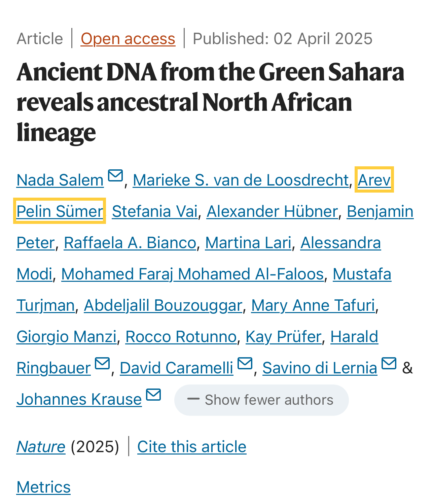Select highlighted author Pelin Sümer link

[60, 211]
